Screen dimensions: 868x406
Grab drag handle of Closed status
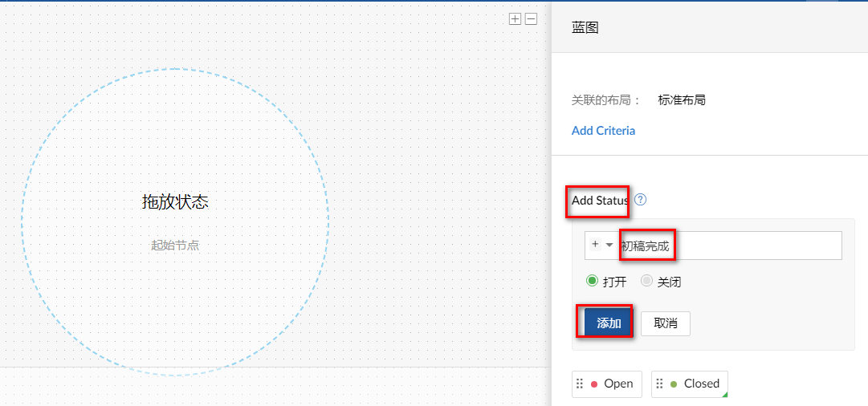tap(660, 384)
